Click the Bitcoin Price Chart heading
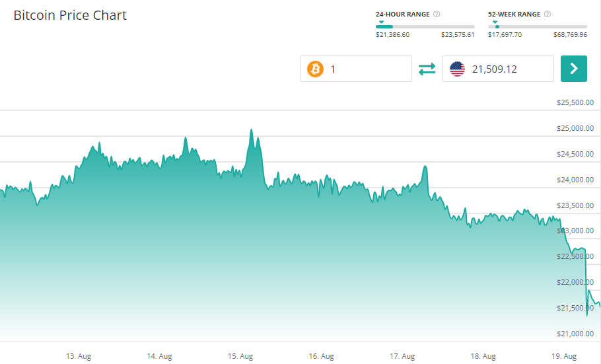 click(x=70, y=15)
